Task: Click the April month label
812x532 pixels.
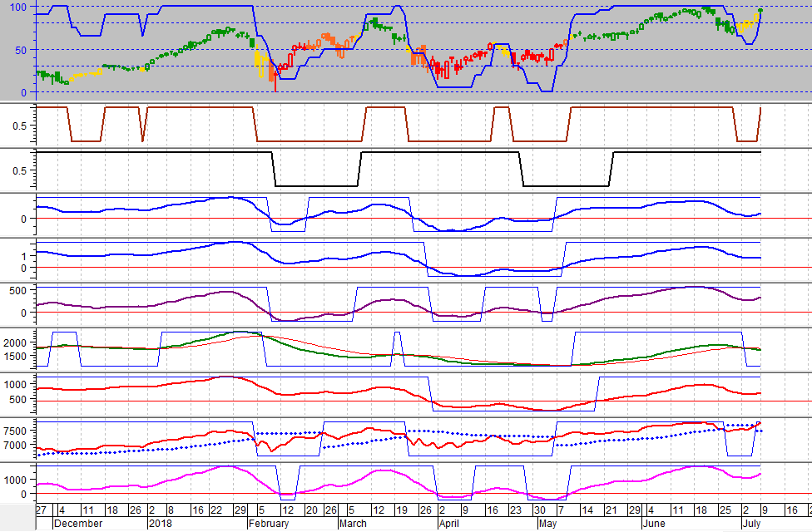Action: tap(449, 524)
